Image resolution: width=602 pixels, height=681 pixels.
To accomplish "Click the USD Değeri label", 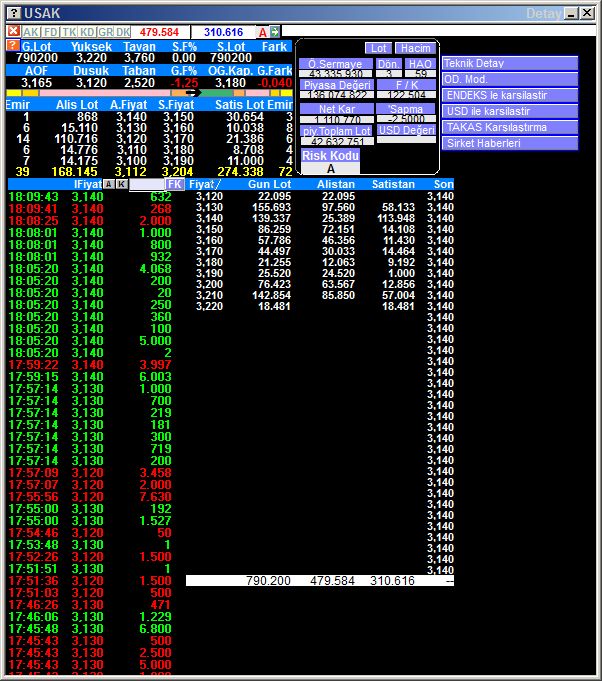I will click(407, 130).
